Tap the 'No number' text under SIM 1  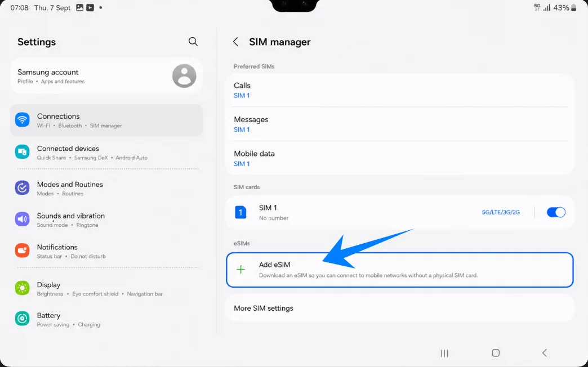point(274,218)
